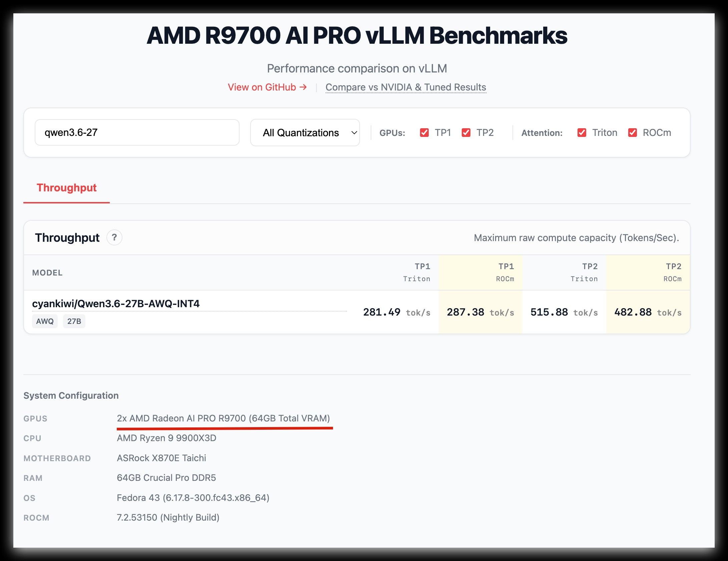The image size is (728, 561).
Task: Click the Fedora 43 OS value
Action: point(193,498)
